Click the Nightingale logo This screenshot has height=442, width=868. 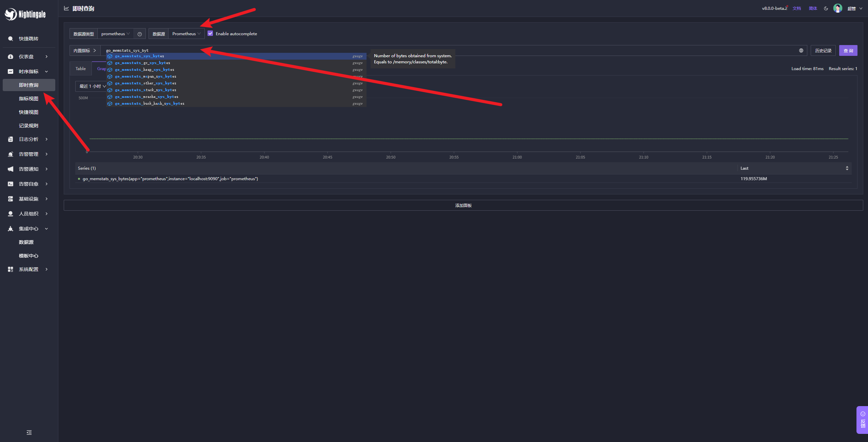click(25, 14)
